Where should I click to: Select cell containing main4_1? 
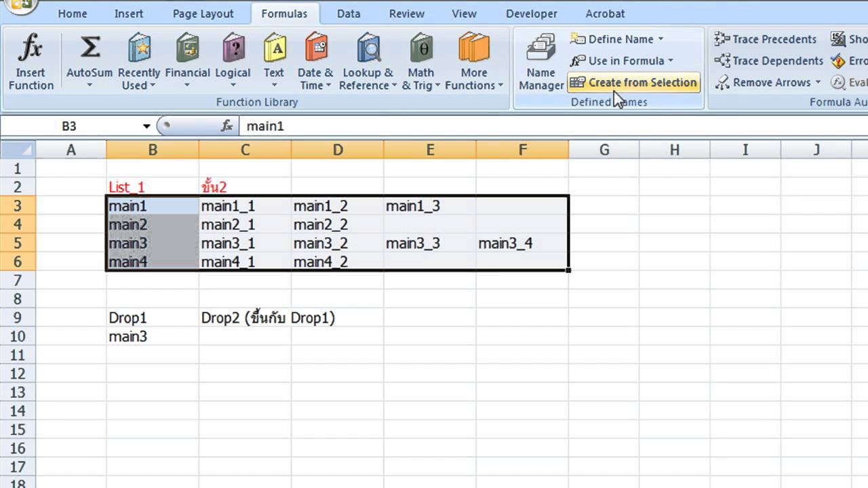pyautogui.click(x=245, y=262)
